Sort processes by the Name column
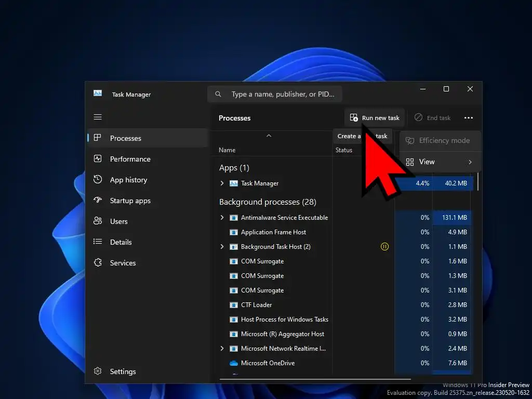 click(227, 150)
